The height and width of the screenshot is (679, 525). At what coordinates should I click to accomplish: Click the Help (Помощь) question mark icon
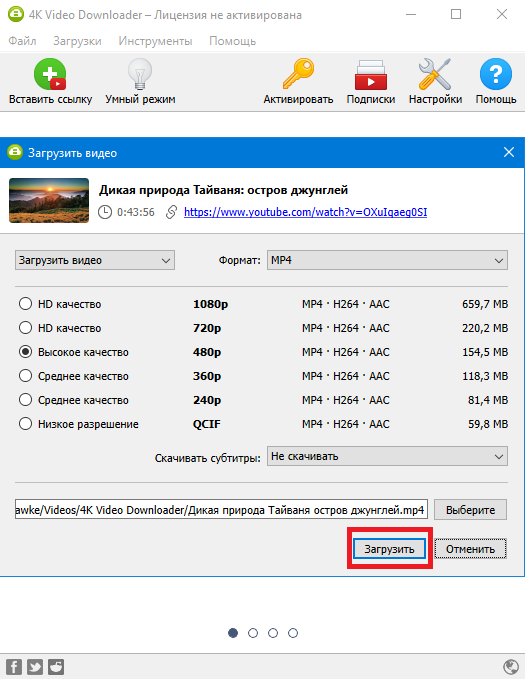pos(496,74)
